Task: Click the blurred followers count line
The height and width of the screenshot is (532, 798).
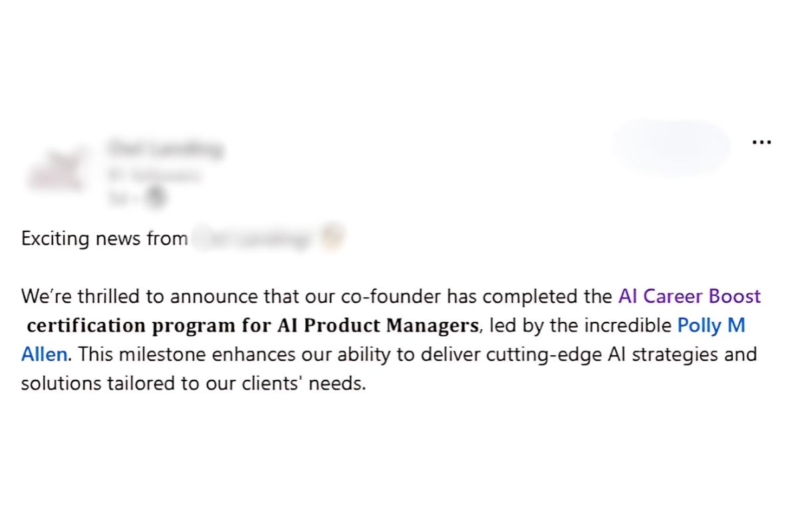Action: pos(154,176)
